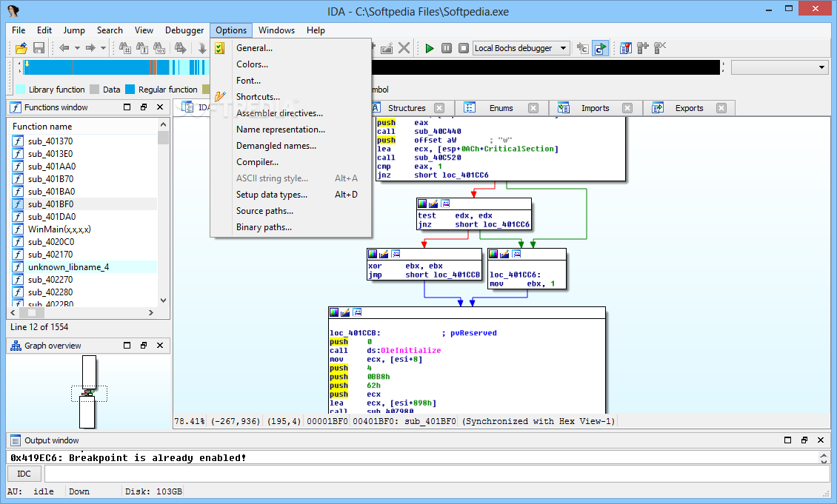Click the search text binoculars icon
The width and height of the screenshot is (837, 504).
tap(142, 48)
